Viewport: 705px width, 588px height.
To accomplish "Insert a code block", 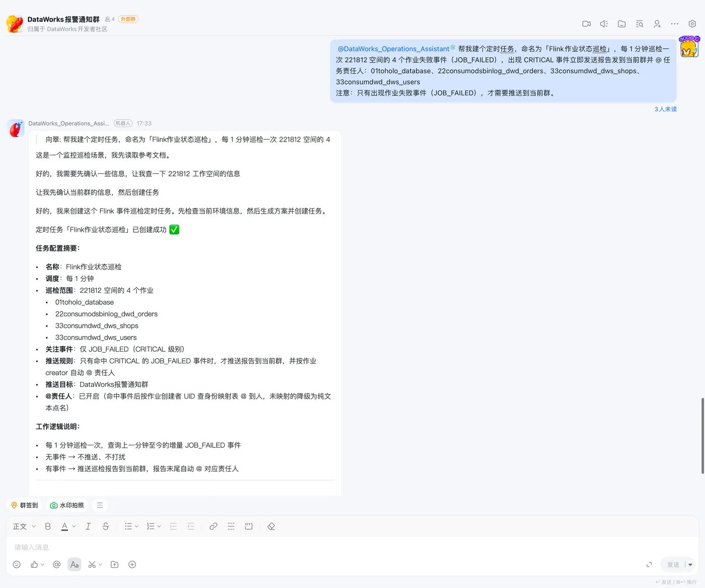I will 249,527.
